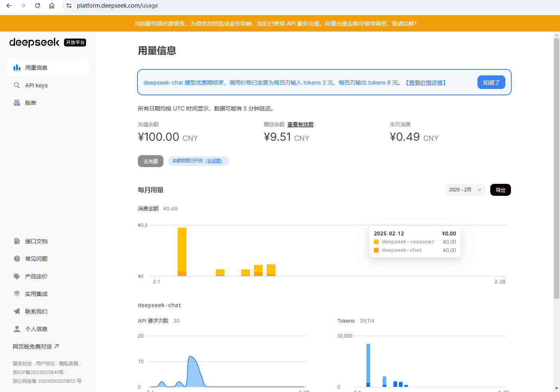560x392 pixels.
Task: Click the 消费金额 ¥0.49 label
Action: coord(158,209)
